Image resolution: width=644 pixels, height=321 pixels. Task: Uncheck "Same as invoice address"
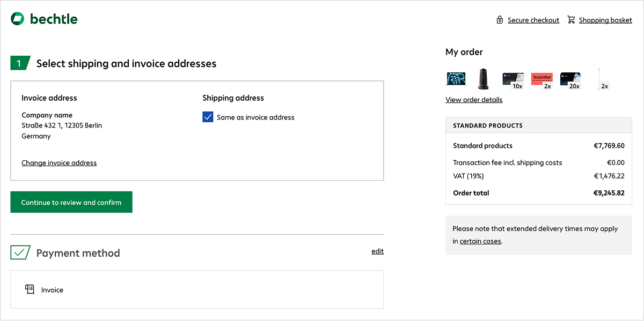click(208, 117)
